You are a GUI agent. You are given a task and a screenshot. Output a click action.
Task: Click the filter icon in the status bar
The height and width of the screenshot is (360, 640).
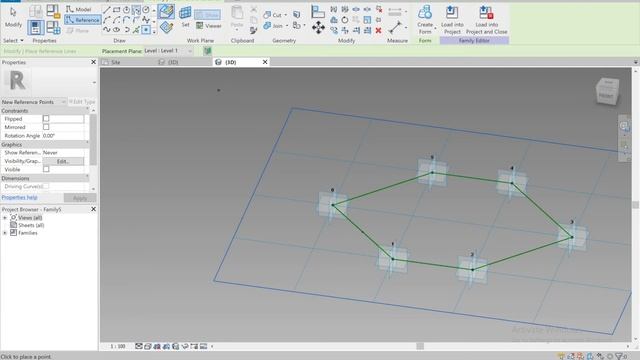coord(619,356)
